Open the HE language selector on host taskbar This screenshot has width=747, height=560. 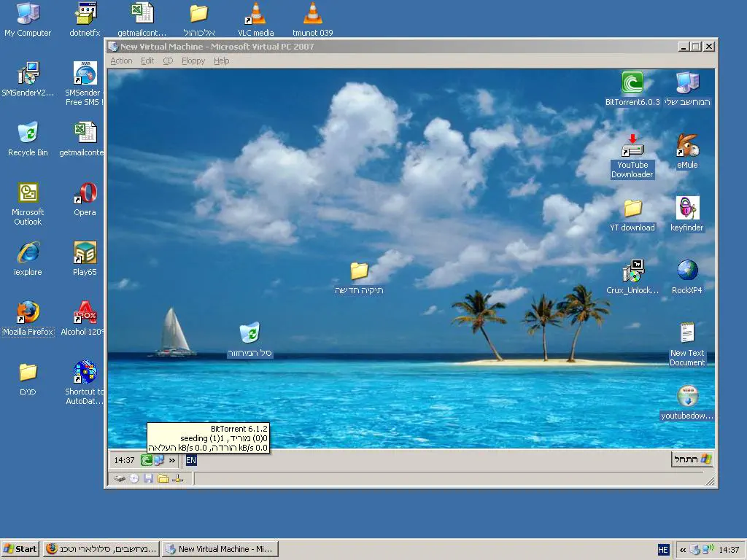point(663,550)
